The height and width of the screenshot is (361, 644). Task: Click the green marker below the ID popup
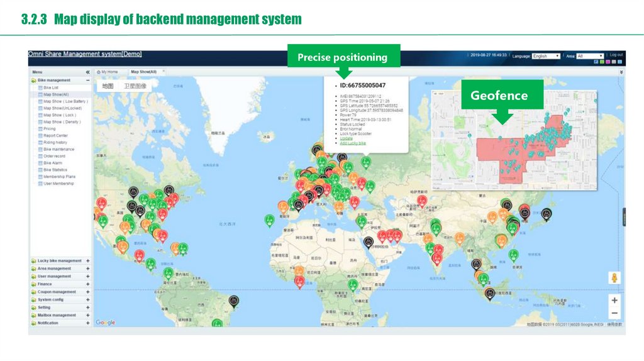click(365, 163)
